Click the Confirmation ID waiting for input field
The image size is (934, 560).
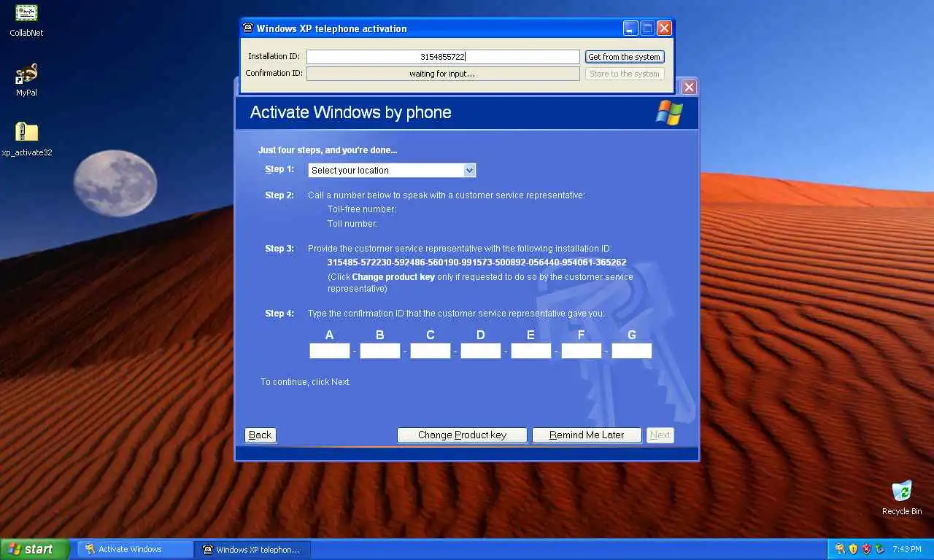point(443,74)
